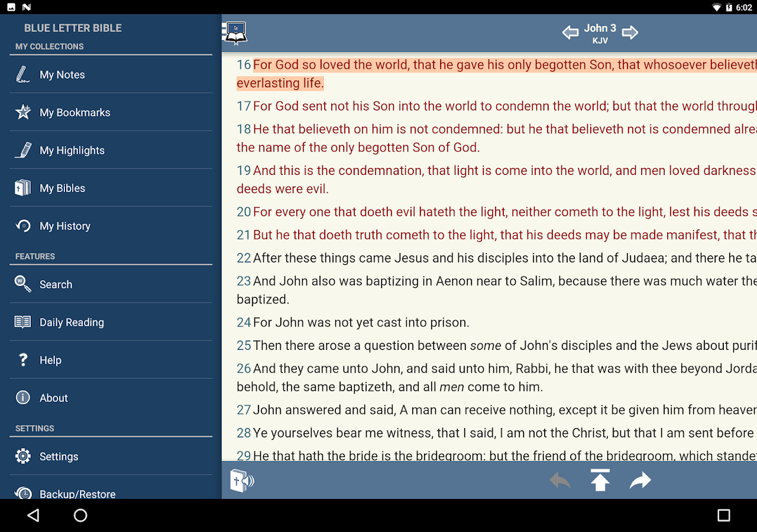Image resolution: width=757 pixels, height=532 pixels.
Task: Open the Daily Reading menu entry
Action: click(x=111, y=322)
